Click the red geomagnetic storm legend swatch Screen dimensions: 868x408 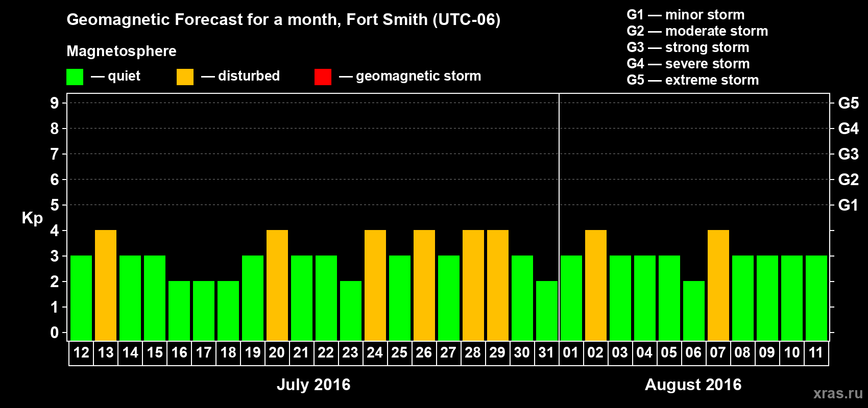323,77
